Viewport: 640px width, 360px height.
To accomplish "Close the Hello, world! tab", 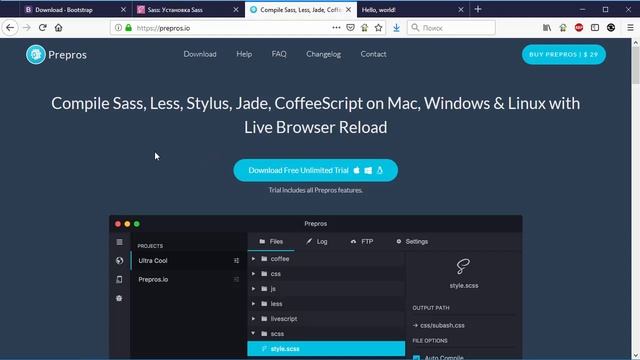I will [x=461, y=9].
